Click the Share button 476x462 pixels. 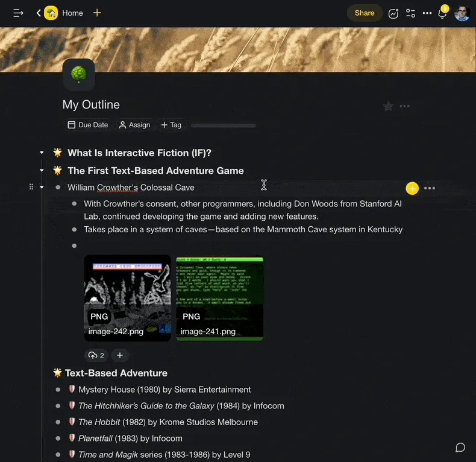[x=365, y=13]
